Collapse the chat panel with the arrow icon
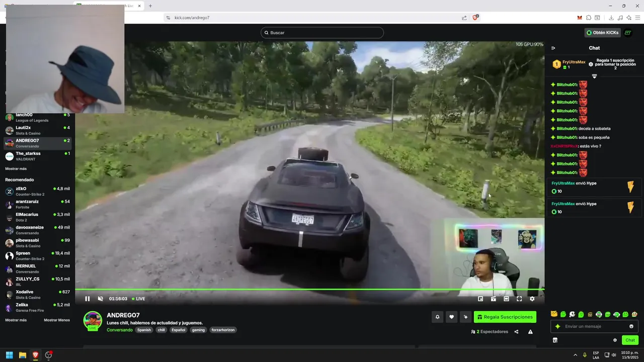The height and width of the screenshot is (362, 644). coord(553,48)
